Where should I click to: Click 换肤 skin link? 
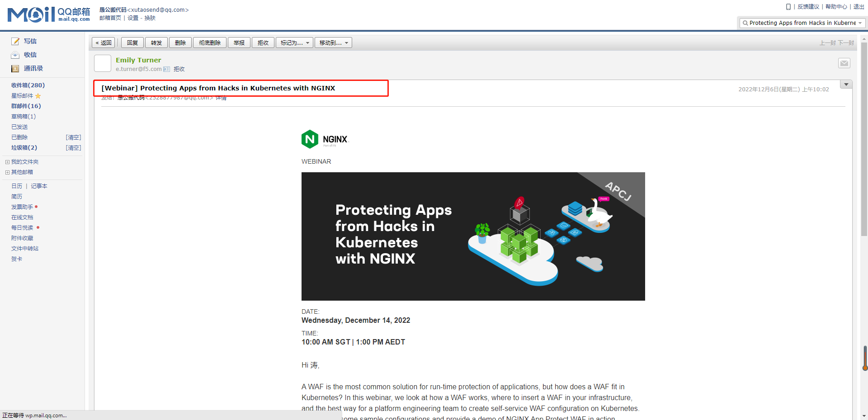pyautogui.click(x=150, y=18)
